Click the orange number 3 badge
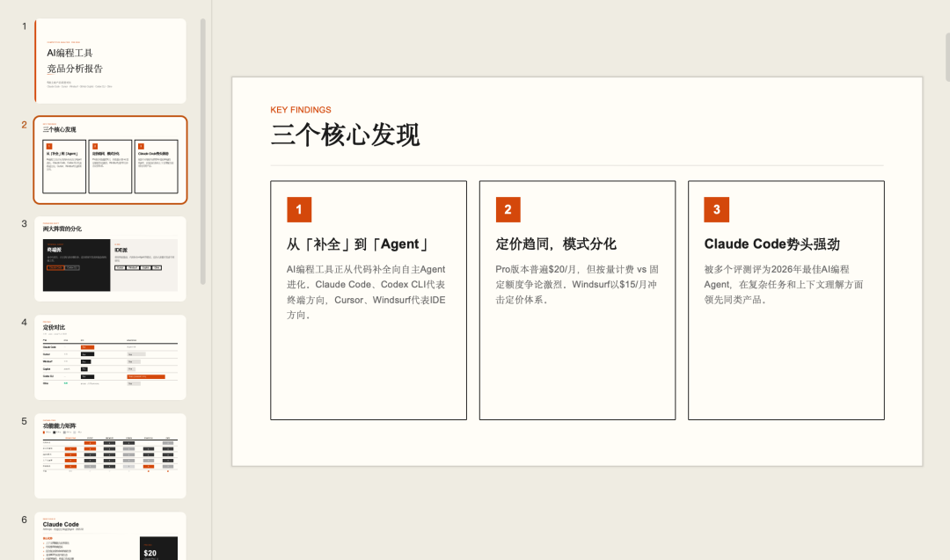950x560 pixels. pos(716,209)
